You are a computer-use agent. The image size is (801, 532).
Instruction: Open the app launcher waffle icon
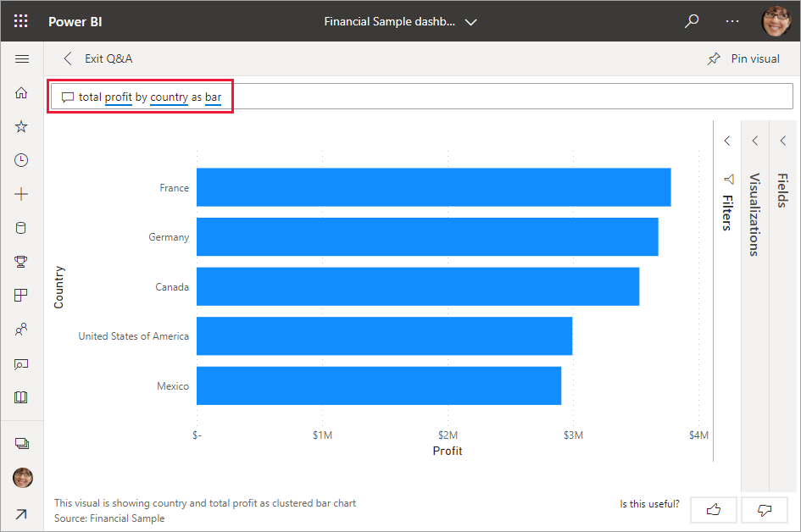21,21
